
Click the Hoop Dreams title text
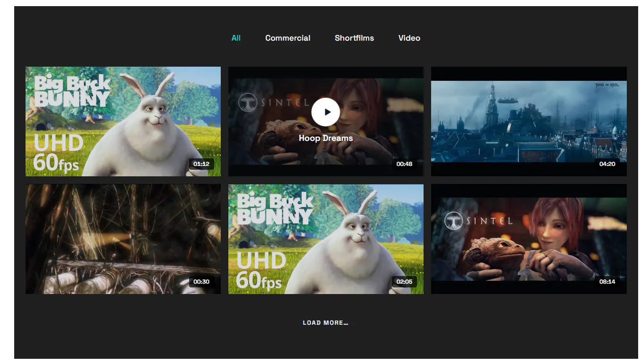pyautogui.click(x=326, y=138)
